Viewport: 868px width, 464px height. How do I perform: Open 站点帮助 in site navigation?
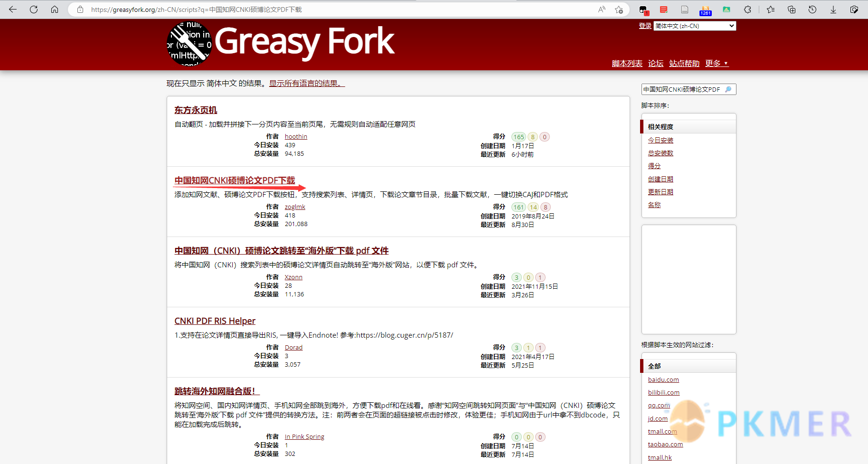pos(684,63)
